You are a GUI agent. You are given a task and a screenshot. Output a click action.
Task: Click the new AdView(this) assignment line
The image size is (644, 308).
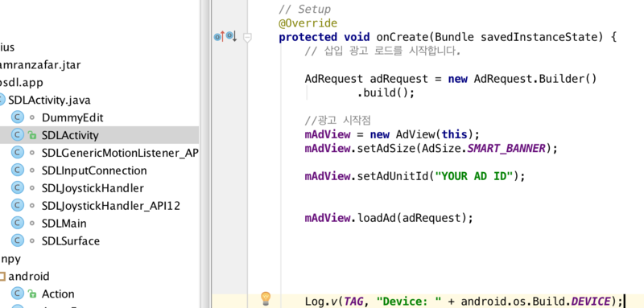coord(392,134)
